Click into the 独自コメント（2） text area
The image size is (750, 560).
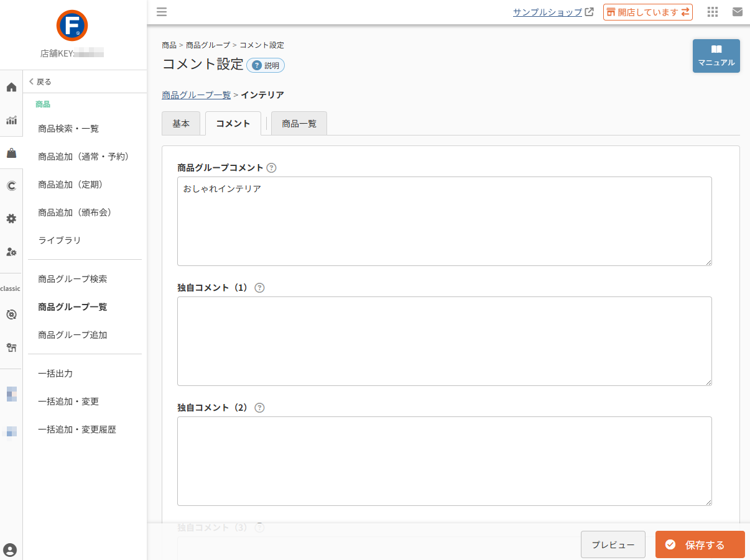[445, 461]
